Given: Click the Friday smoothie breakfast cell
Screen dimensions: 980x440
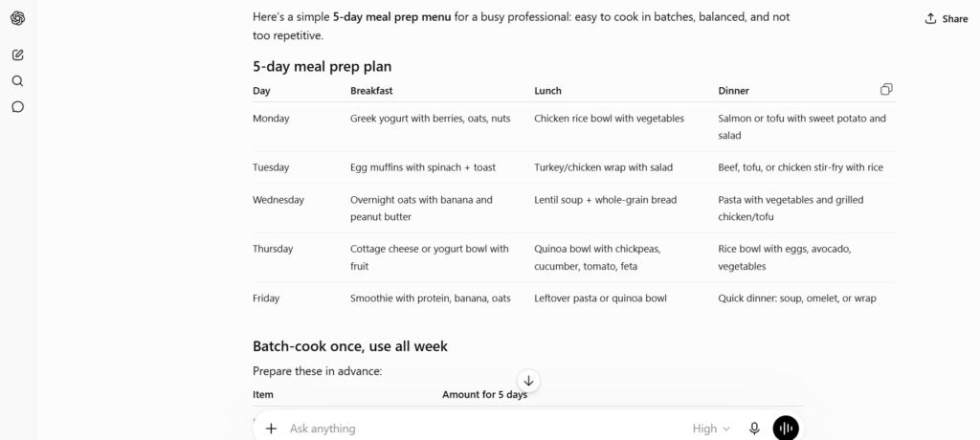Looking at the screenshot, I should coord(430,298).
